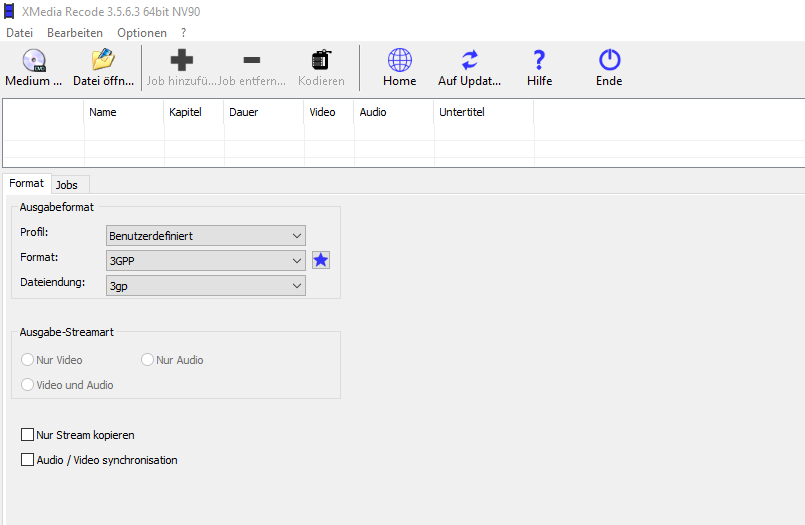Open Hilfe question mark icon
The height and width of the screenshot is (525, 805).
(x=539, y=61)
